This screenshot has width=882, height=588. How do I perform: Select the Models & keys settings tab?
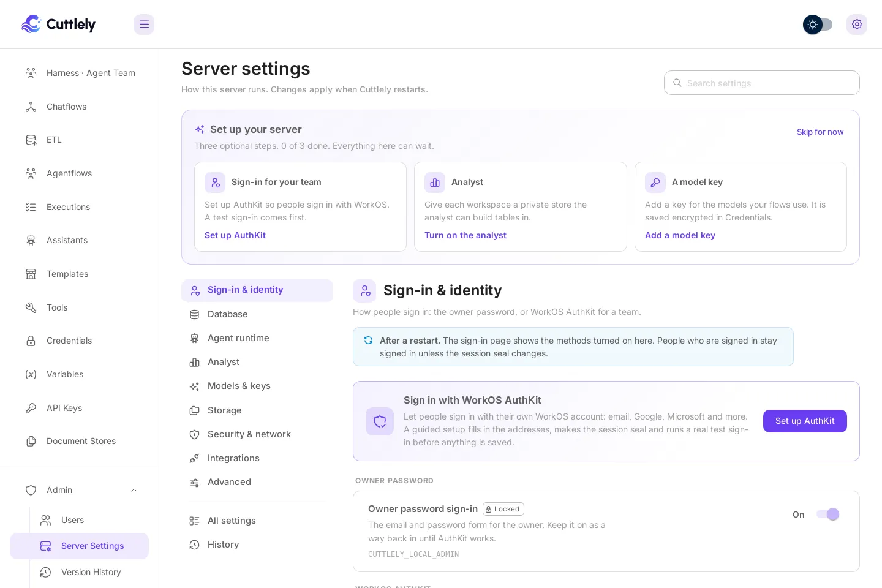pos(257,386)
